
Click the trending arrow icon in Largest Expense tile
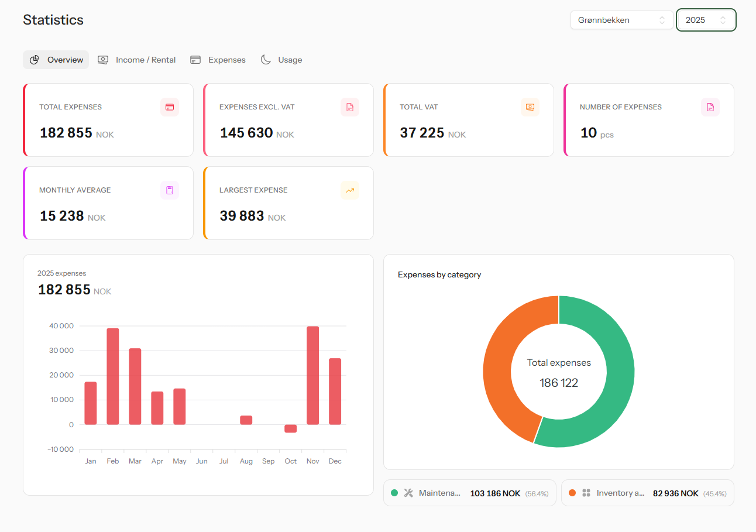pyautogui.click(x=350, y=190)
